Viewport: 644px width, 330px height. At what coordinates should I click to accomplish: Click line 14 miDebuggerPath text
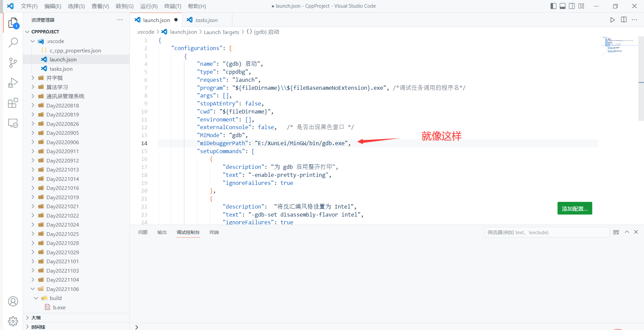click(x=274, y=143)
